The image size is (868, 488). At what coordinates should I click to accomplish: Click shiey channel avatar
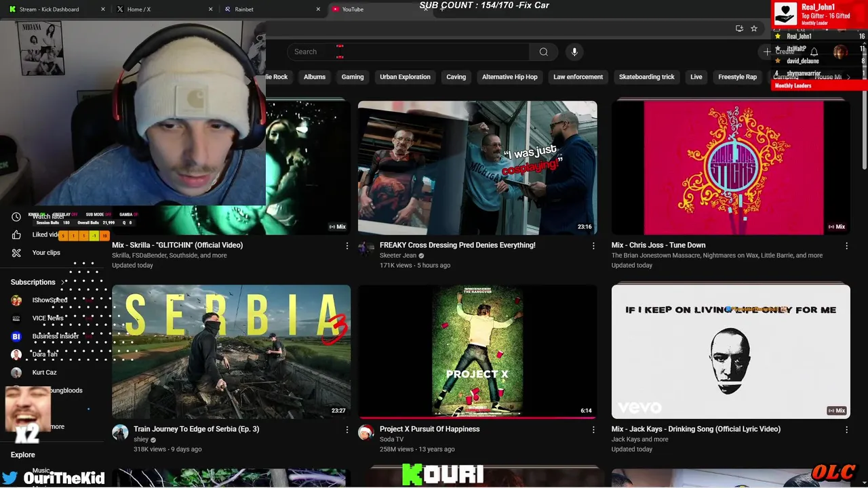coord(120,432)
